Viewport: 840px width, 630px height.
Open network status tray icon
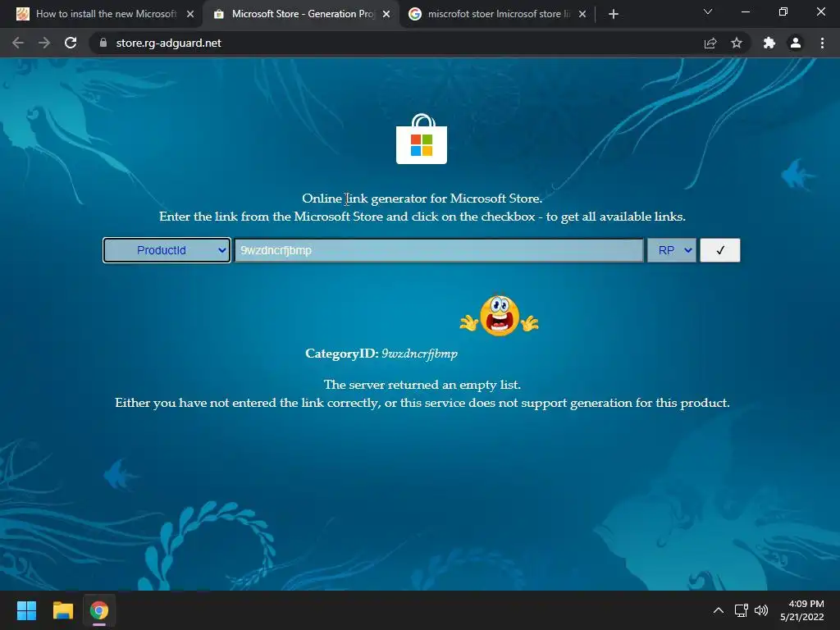742,610
